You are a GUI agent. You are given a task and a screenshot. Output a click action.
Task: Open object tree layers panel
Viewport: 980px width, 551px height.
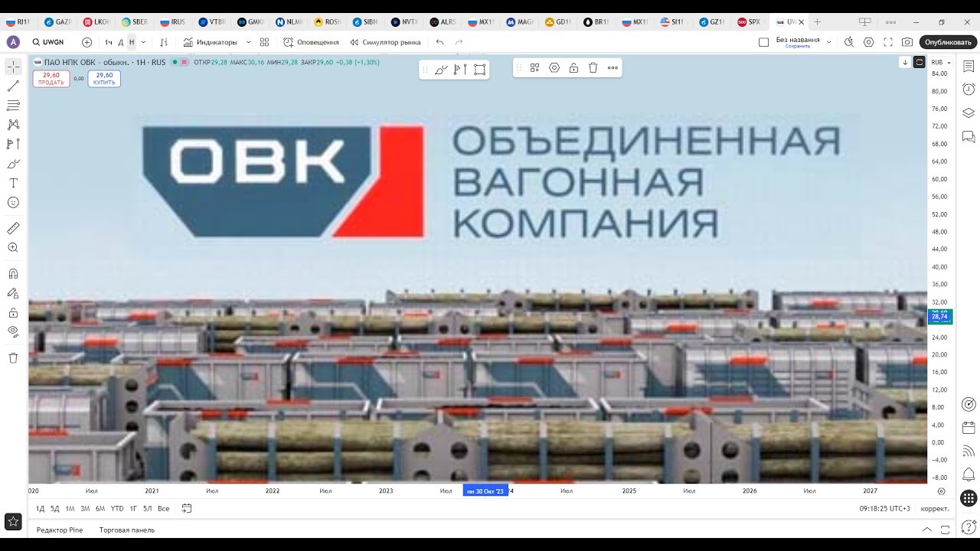[969, 113]
